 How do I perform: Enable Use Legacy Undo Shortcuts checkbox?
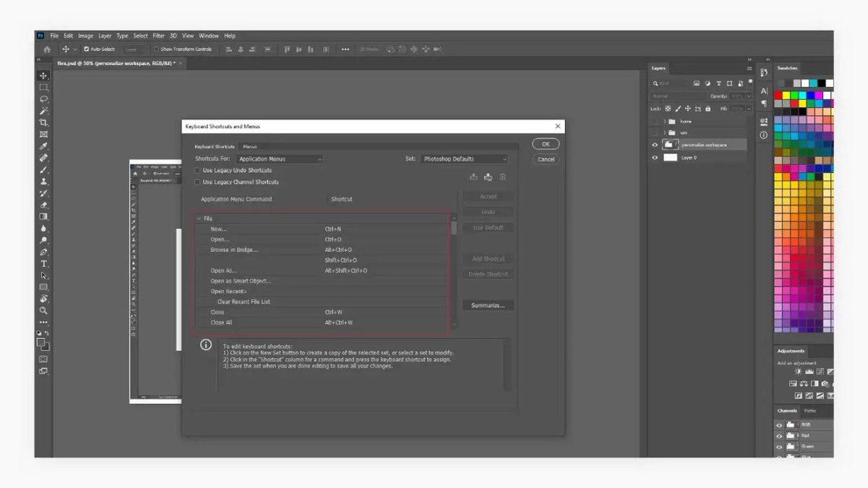tap(197, 170)
